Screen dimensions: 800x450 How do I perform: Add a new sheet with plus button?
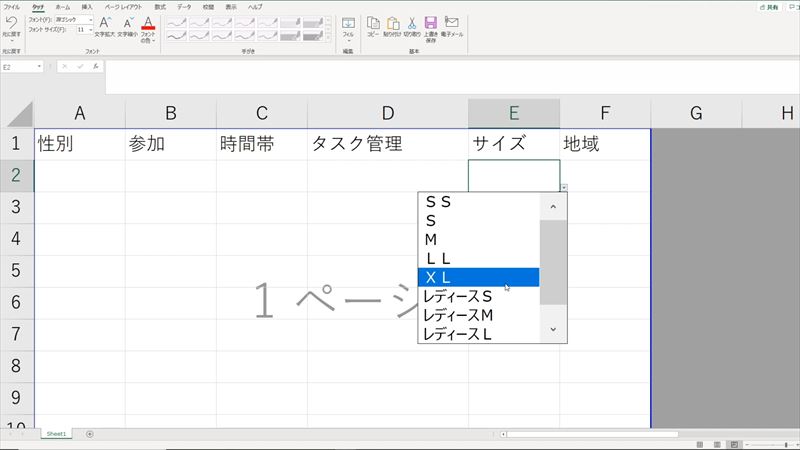coord(90,434)
